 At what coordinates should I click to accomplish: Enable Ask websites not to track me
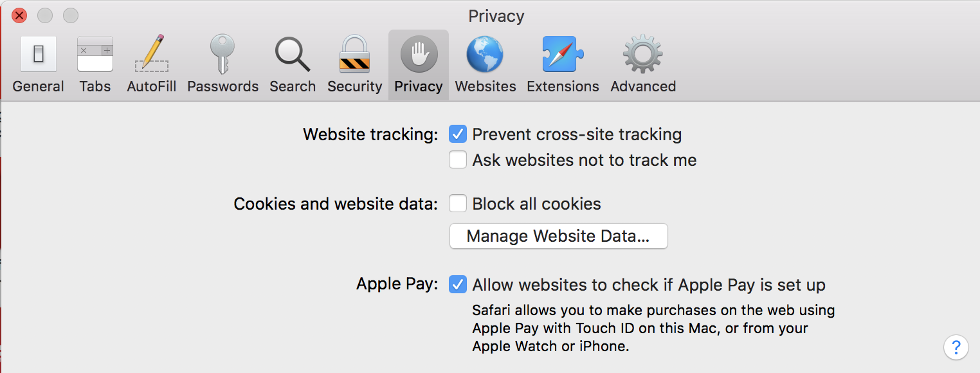[458, 160]
